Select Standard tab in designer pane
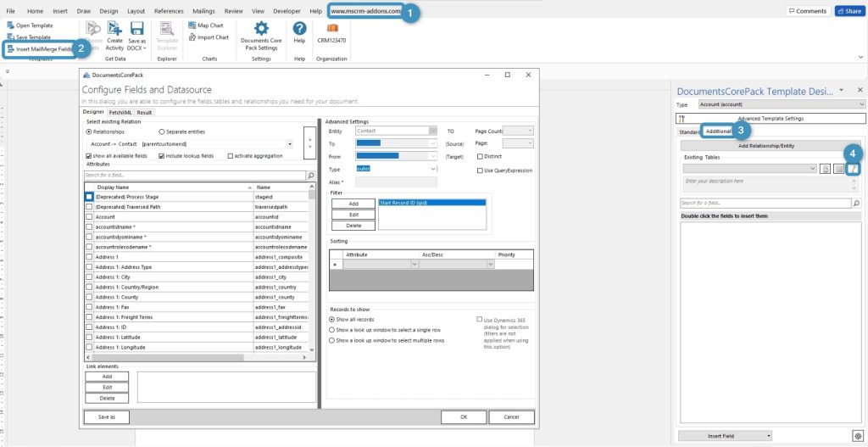868x447 pixels. (690, 131)
